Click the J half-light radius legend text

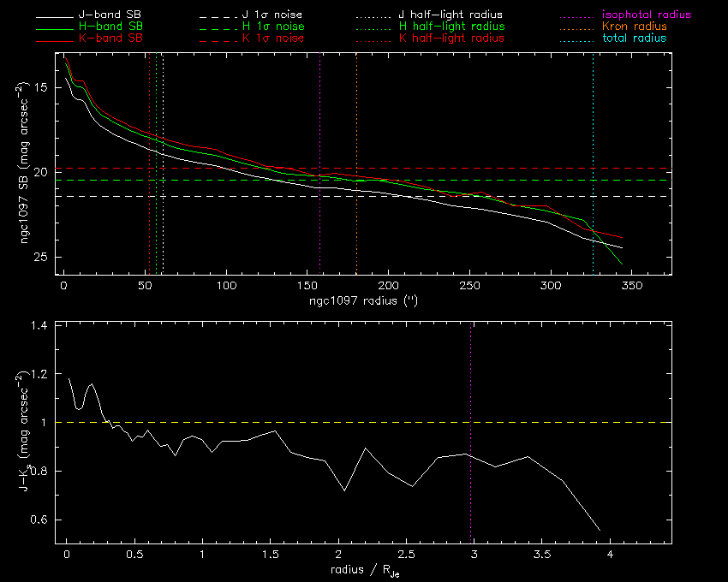pyautogui.click(x=451, y=15)
